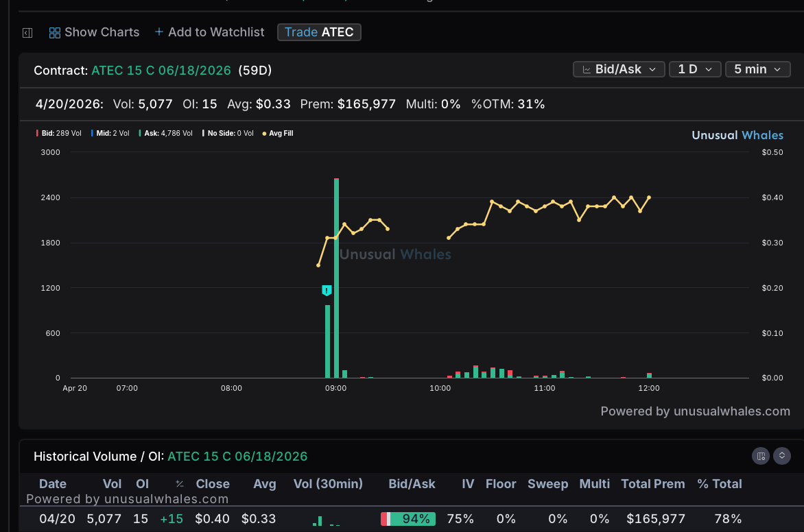Screen dimensions: 804x532
Task: Click the 94% bid/ask ratio bar
Action: [x=408, y=519]
